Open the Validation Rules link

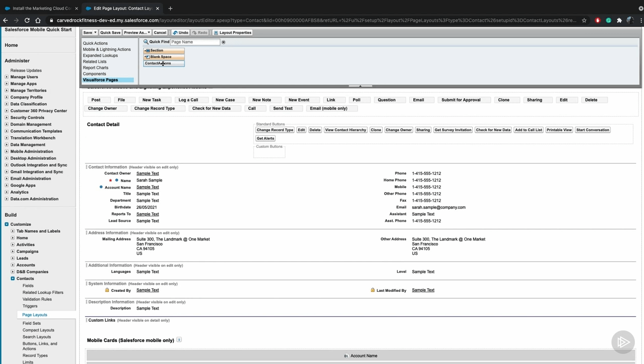point(37,299)
